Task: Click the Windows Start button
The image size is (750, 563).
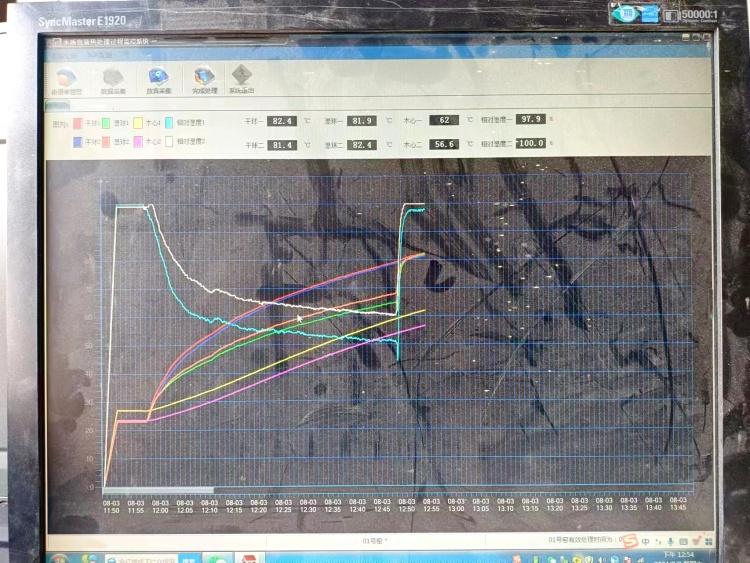Action: click(x=59, y=559)
